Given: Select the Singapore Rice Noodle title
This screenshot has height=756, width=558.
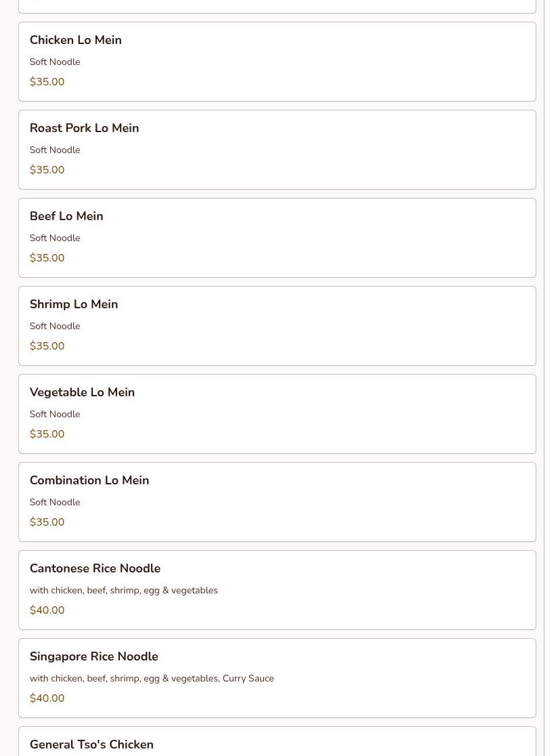Looking at the screenshot, I should [93, 657].
